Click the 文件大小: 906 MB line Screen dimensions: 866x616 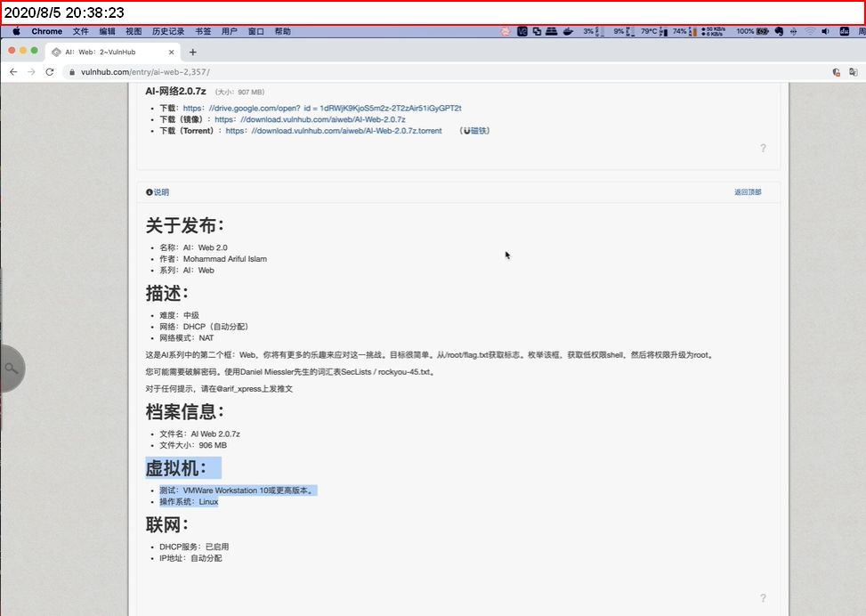point(193,445)
